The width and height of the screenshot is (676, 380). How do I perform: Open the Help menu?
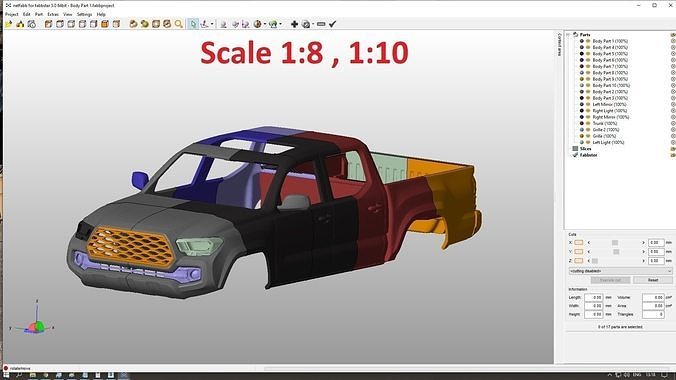coord(101,14)
